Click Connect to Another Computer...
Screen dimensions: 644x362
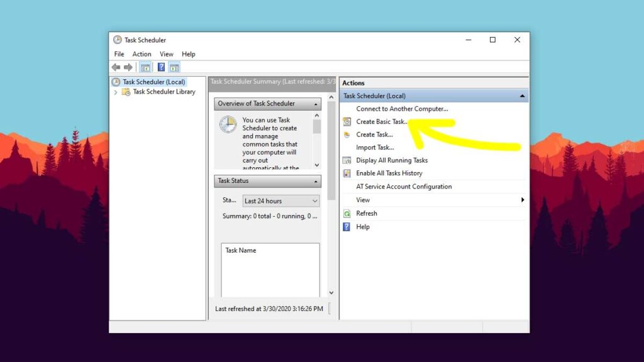pos(402,109)
